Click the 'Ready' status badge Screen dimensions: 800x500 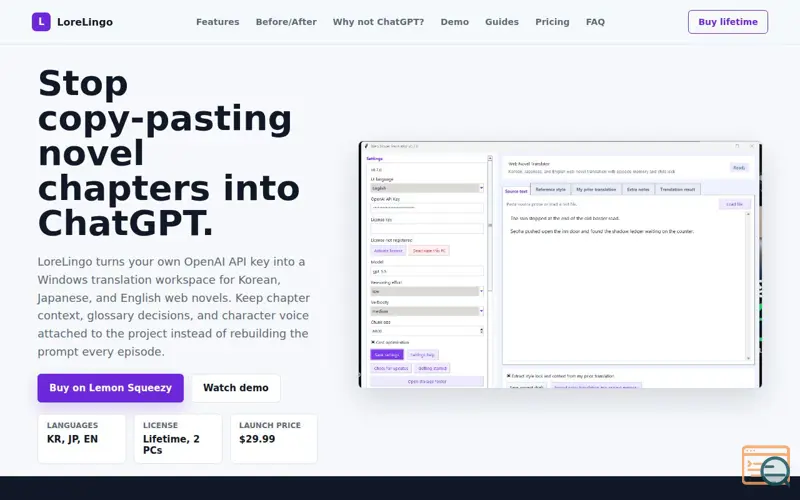(739, 167)
